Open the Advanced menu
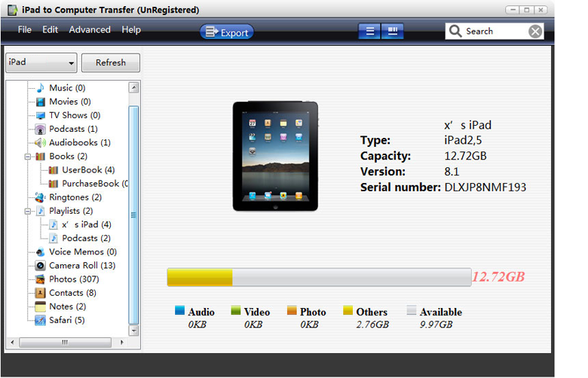Screen dimensions: 588x378 coord(90,29)
